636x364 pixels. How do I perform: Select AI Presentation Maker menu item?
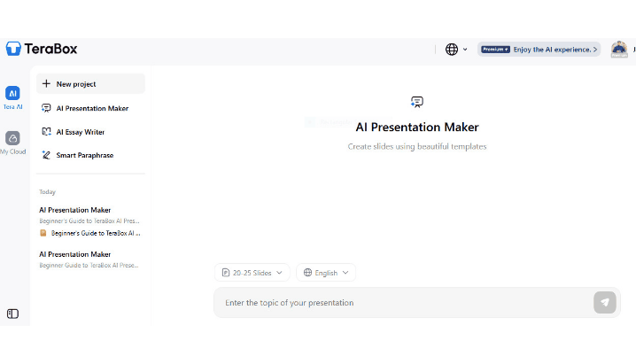click(90, 108)
